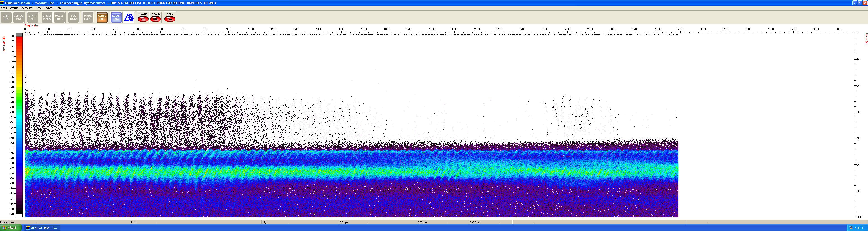Click the echogram display area
Screen dimensions: 868x231
[439, 125]
